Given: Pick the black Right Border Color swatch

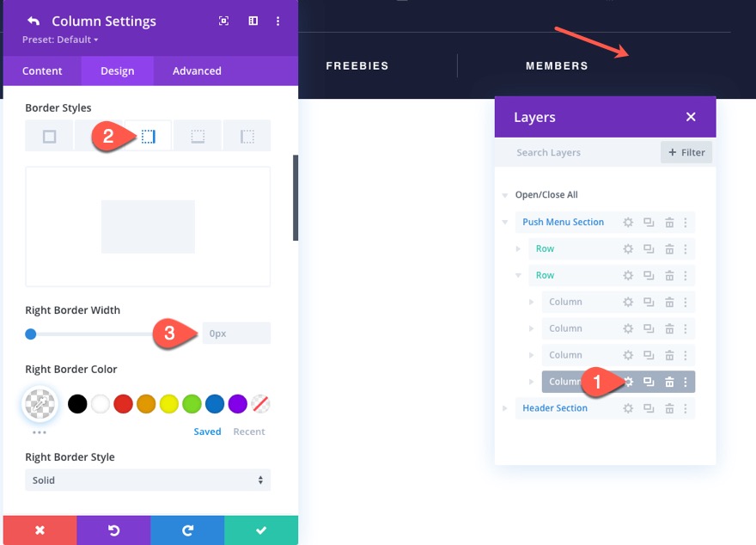Looking at the screenshot, I should coord(78,404).
